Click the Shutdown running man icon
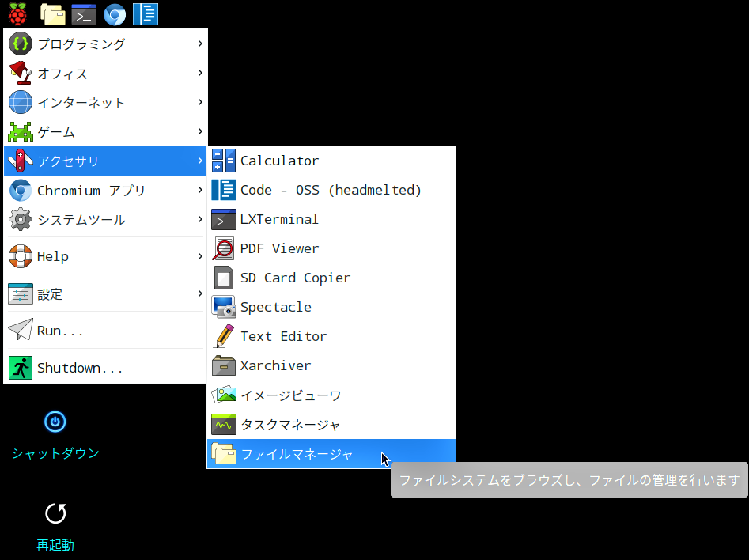This screenshot has height=560, width=749. [21, 368]
